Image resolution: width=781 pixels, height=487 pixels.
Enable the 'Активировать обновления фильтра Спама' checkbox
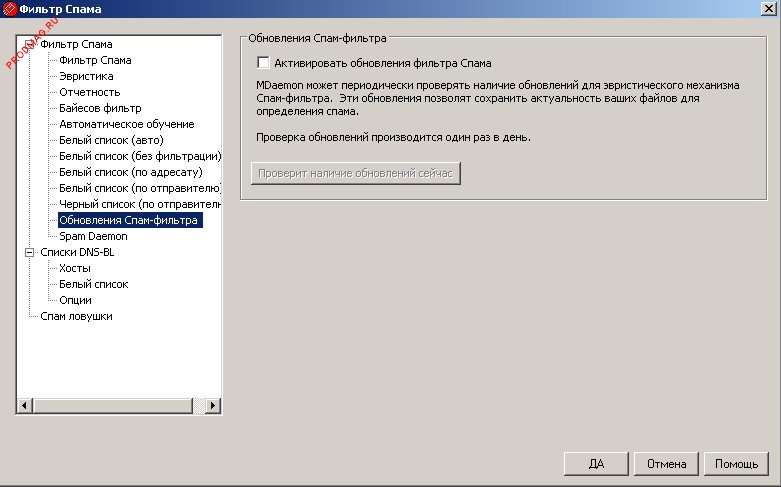point(264,63)
